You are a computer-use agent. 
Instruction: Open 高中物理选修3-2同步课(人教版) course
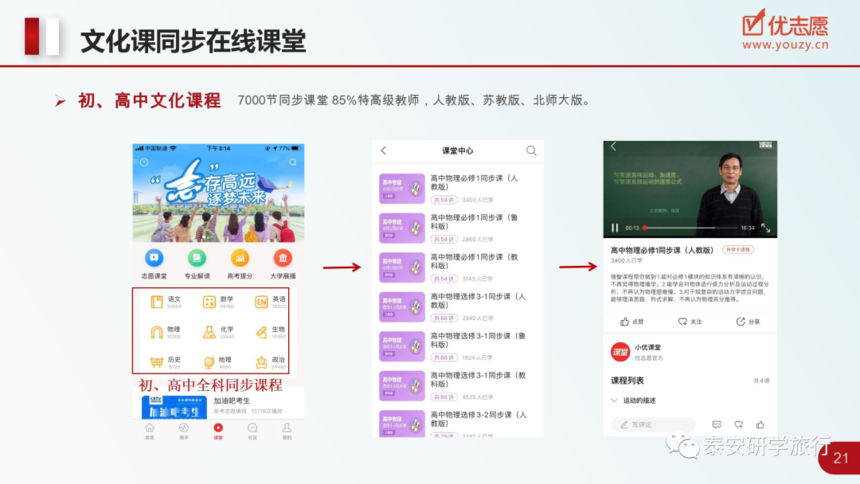coord(457,423)
